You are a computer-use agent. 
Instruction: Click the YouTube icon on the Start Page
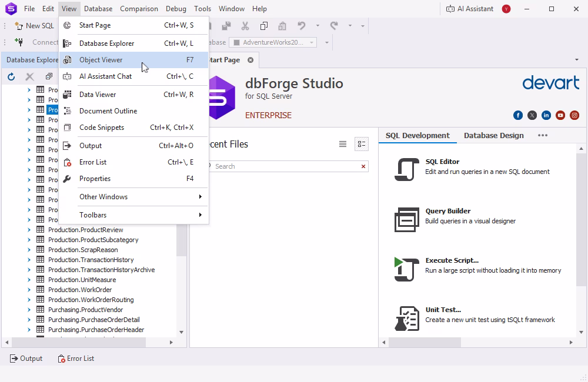(560, 115)
